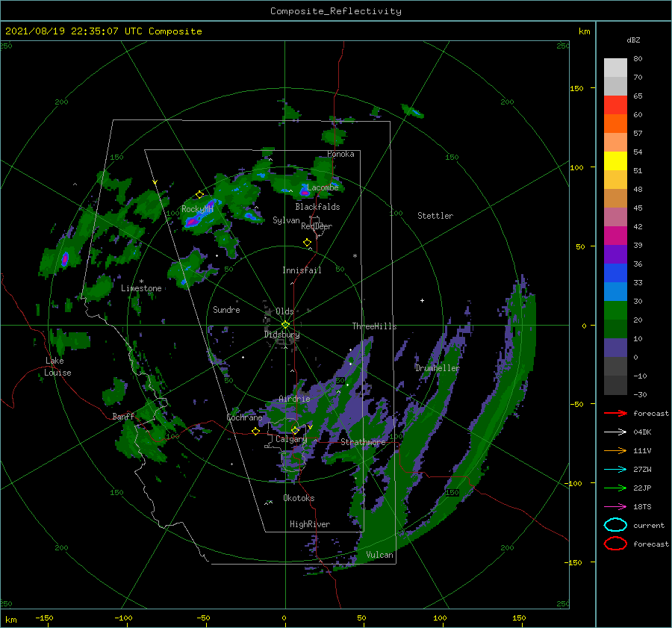Click the yellow radar-site diamond at Olds
The image size is (672, 628).
point(285,325)
